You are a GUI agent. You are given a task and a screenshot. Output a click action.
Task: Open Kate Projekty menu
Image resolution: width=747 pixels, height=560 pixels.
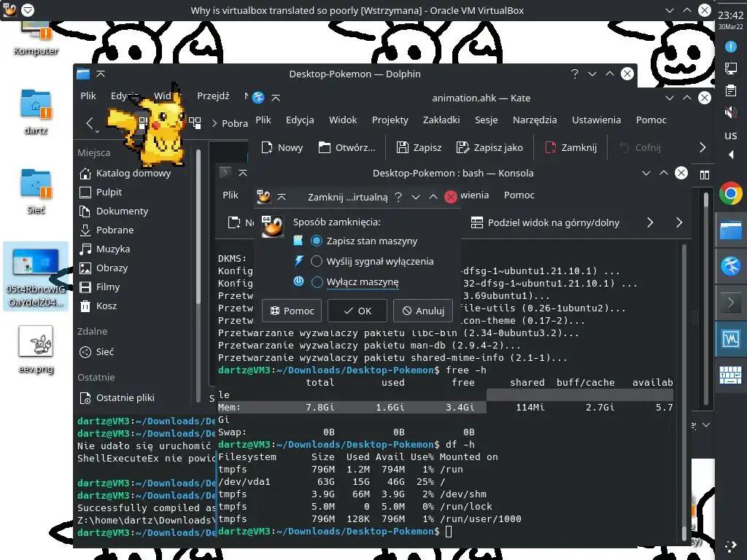pos(390,120)
